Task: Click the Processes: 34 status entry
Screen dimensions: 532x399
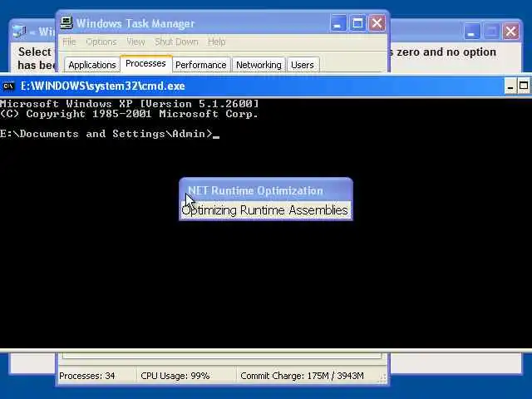Action: coord(86,376)
